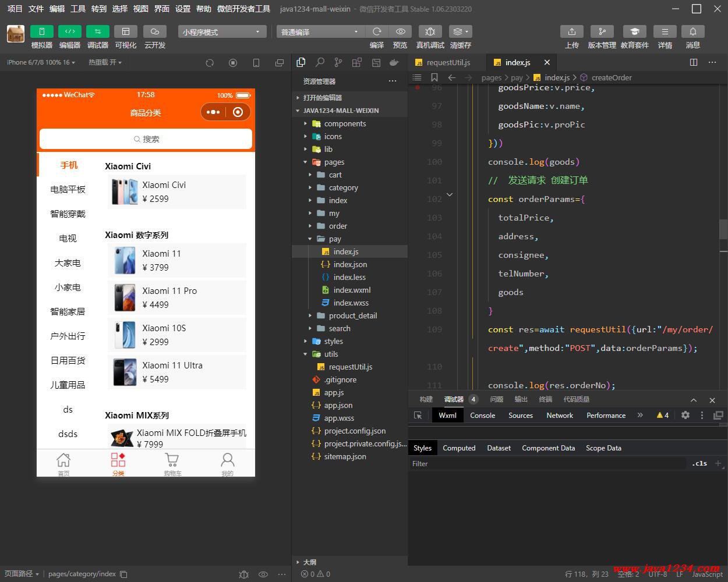
Task: Click the Compile (编译) refresh icon
Action: [377, 31]
